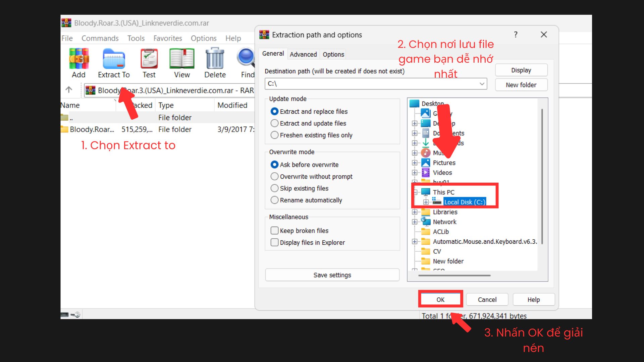Expand the Videos tree node
Screen dimensions: 644x362
pos(415,173)
